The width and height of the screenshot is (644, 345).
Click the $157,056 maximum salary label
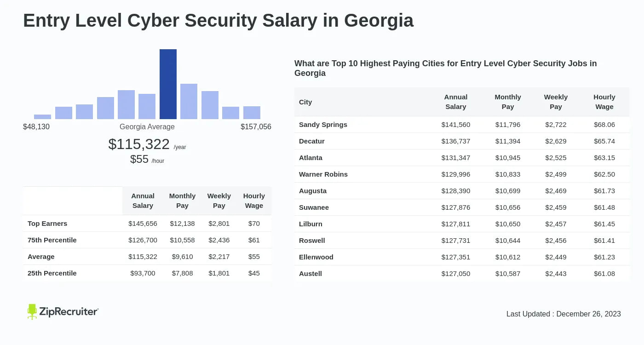click(x=256, y=127)
